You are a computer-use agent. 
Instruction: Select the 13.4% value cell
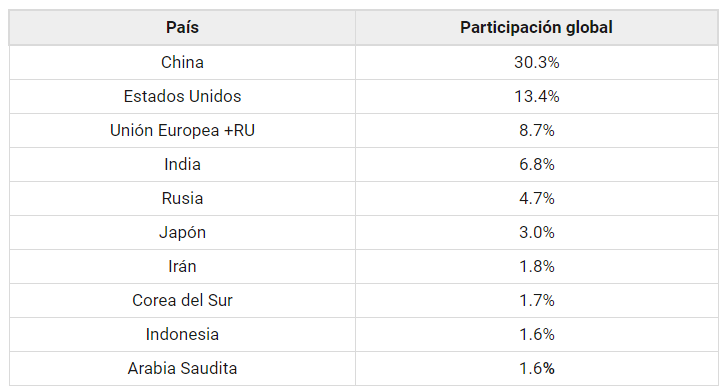pyautogui.click(x=536, y=97)
